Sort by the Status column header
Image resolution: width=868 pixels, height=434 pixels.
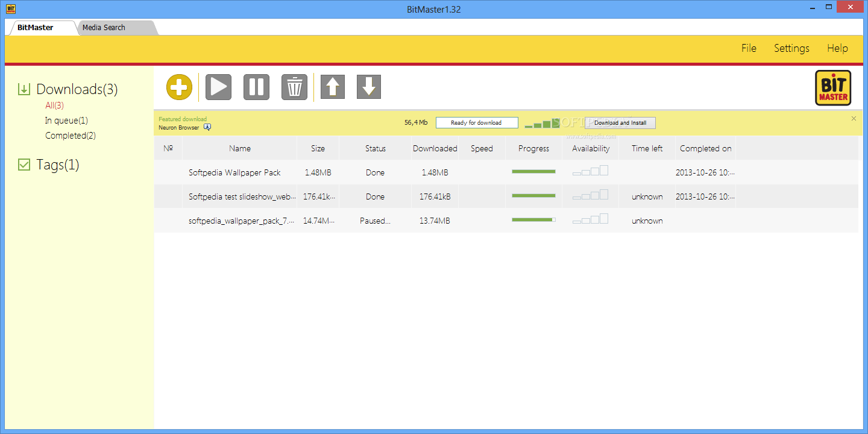tap(376, 148)
